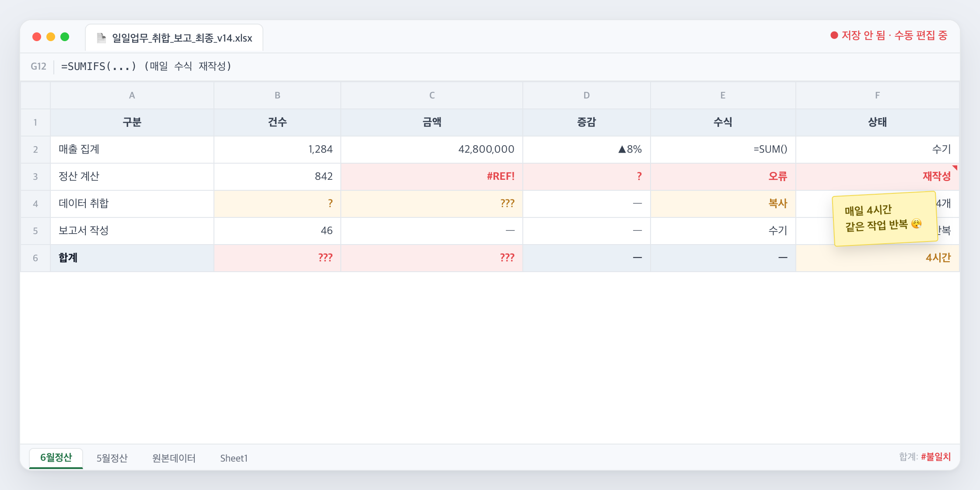Click the 금액 header cell
The width and height of the screenshot is (980, 490).
click(432, 122)
